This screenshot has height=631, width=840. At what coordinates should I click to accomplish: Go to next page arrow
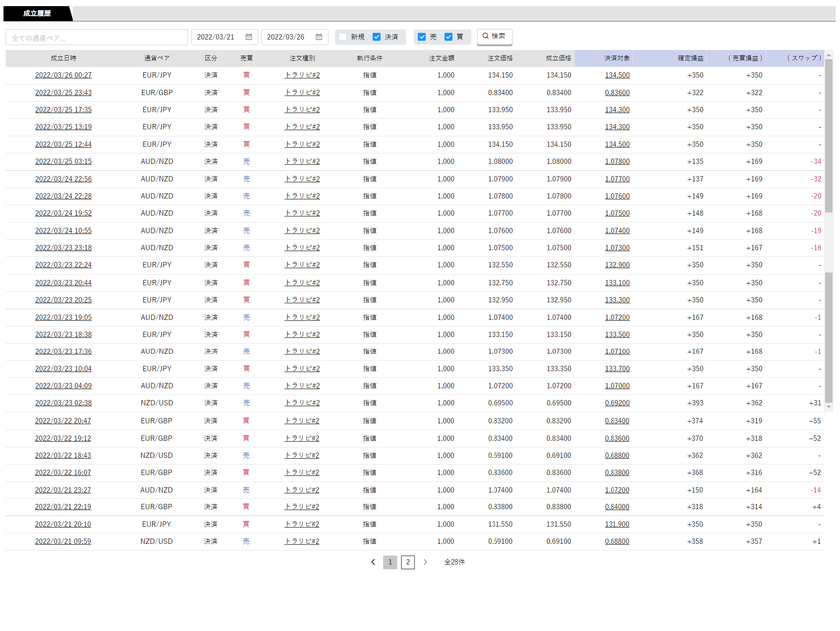pyautogui.click(x=425, y=562)
